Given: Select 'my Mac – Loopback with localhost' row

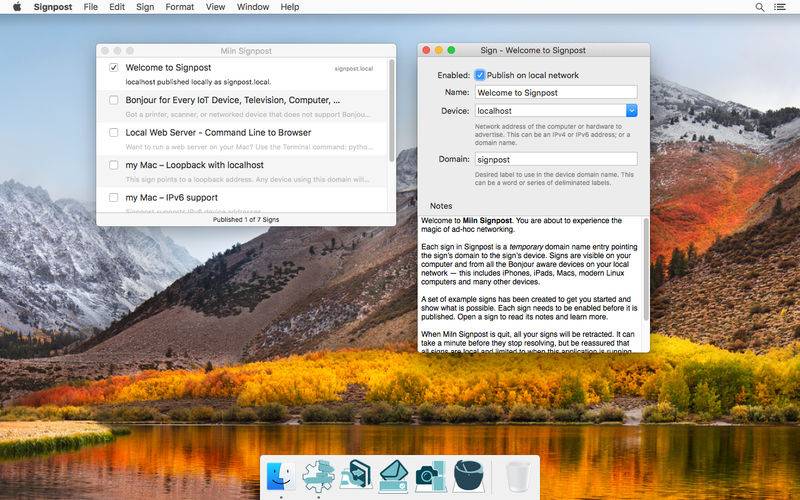Looking at the screenshot, I should tap(242, 172).
